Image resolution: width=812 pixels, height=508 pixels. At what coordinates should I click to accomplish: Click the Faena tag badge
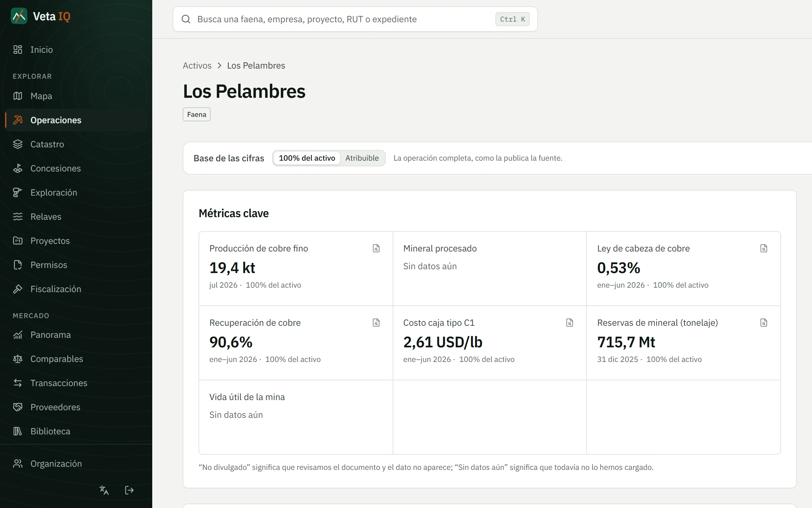coord(197,114)
